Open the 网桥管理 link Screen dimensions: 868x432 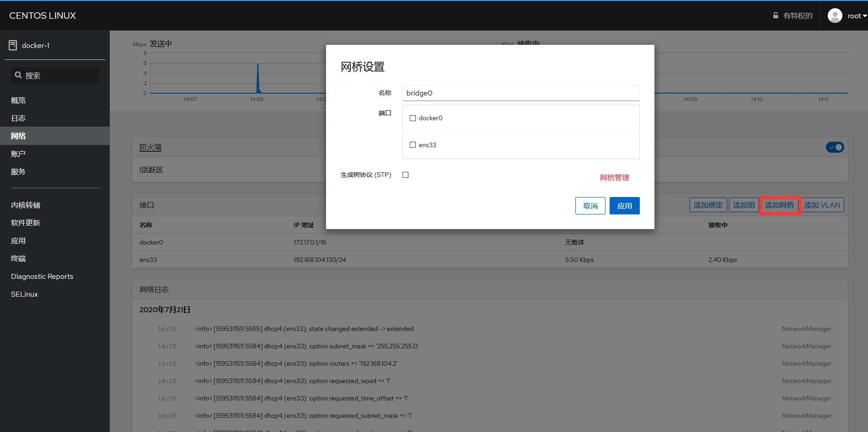614,177
